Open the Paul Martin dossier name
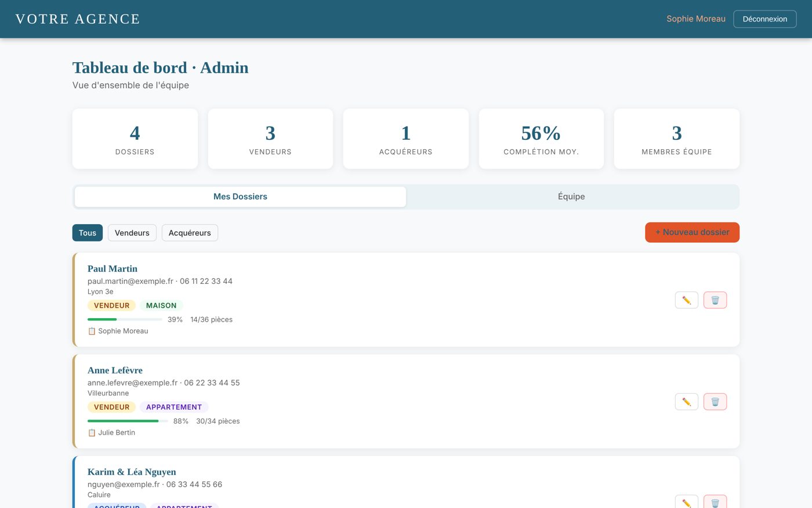 coord(113,269)
